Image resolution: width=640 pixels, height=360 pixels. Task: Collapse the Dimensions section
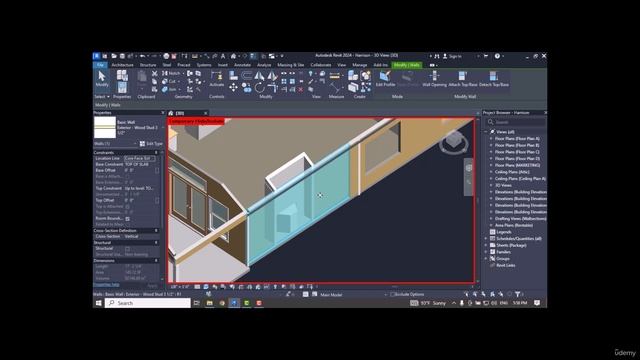(x=156, y=260)
